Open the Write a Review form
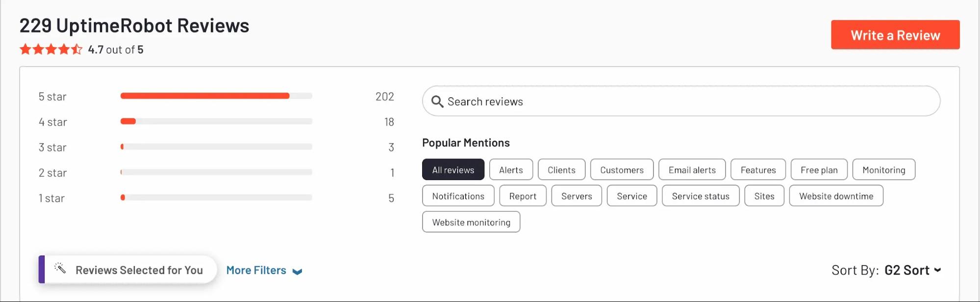 coord(895,34)
